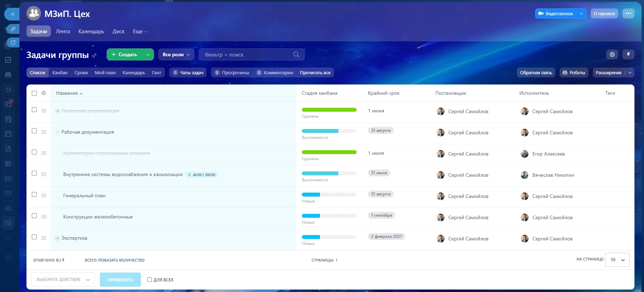Open the Расширения dropdown arrow
This screenshot has width=644, height=292.
(x=630, y=72)
